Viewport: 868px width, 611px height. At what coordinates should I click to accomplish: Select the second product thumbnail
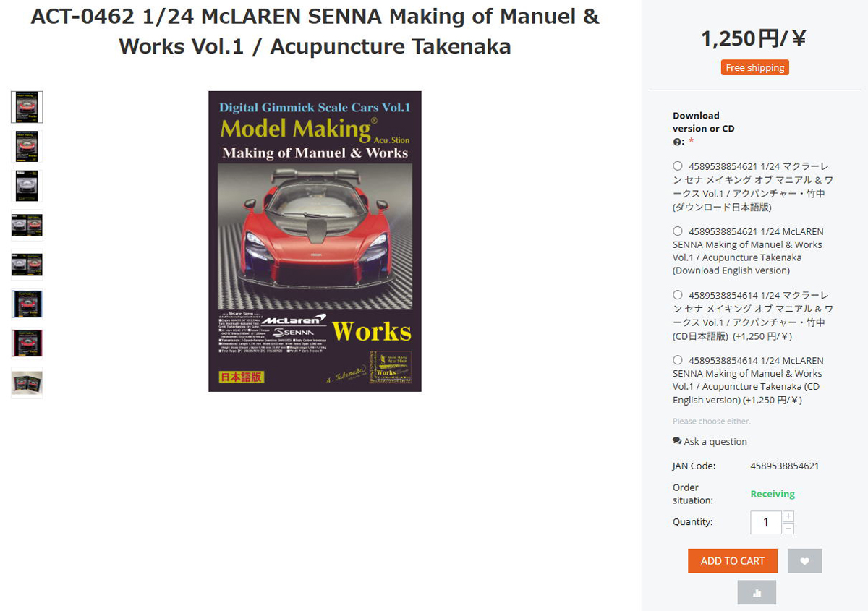click(27, 147)
